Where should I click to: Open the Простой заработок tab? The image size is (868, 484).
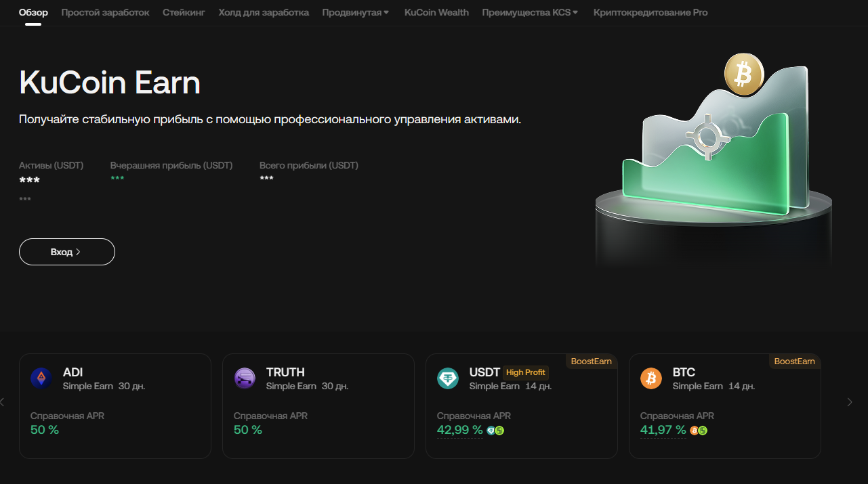[x=105, y=12]
